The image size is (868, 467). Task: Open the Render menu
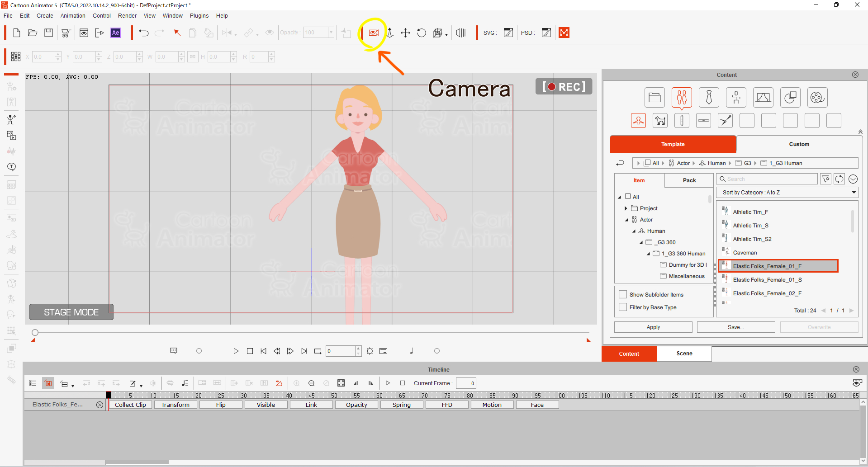point(127,15)
